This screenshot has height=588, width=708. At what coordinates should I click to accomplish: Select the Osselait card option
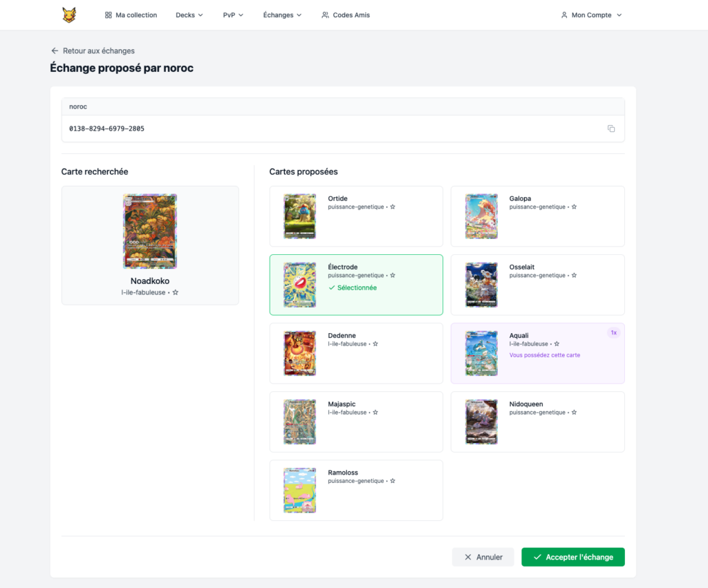(538, 285)
